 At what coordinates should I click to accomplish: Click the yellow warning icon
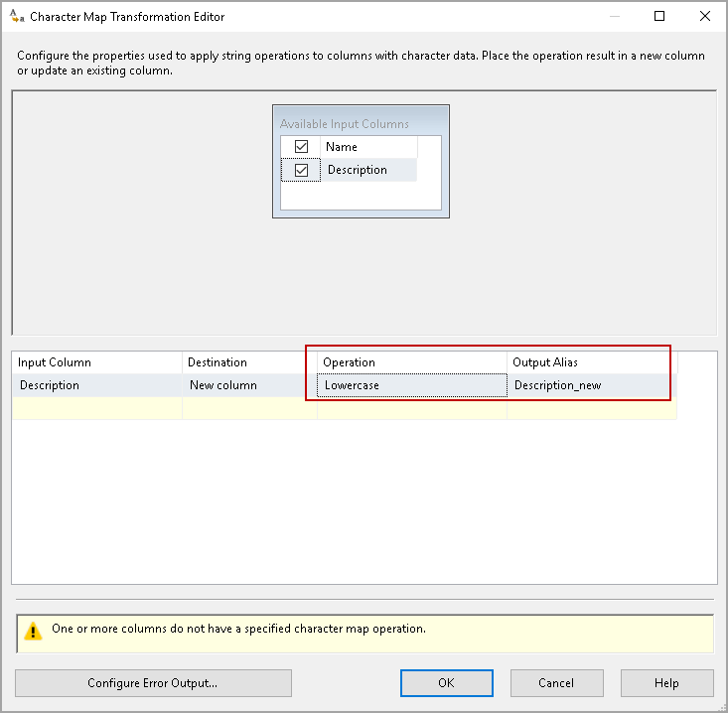[34, 631]
